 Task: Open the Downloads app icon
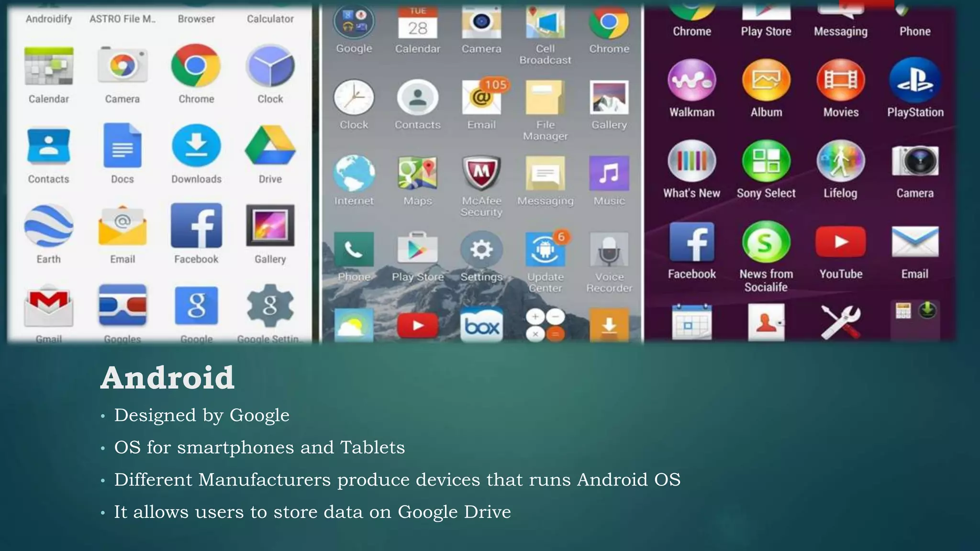[196, 146]
